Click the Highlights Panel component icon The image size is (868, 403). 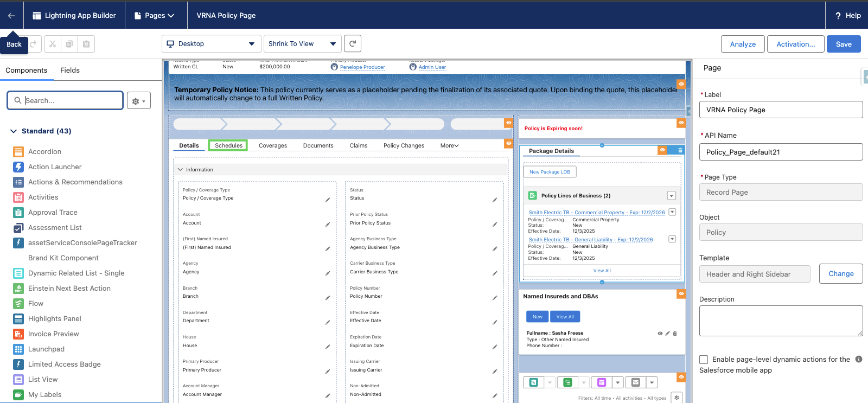18,319
